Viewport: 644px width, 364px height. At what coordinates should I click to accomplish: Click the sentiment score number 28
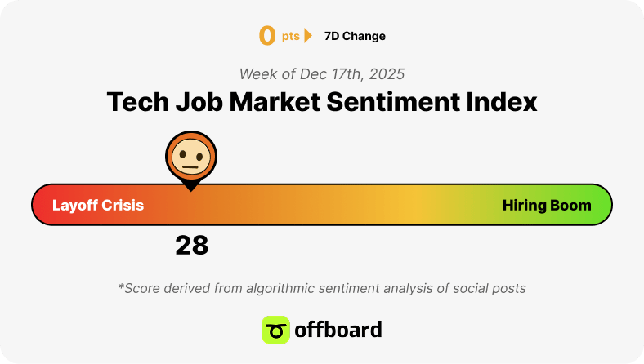[192, 246]
